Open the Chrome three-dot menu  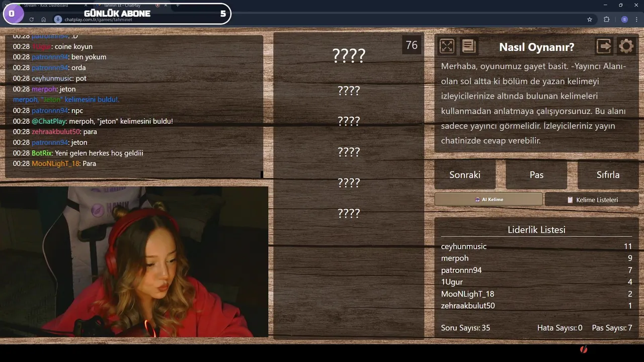(x=637, y=19)
